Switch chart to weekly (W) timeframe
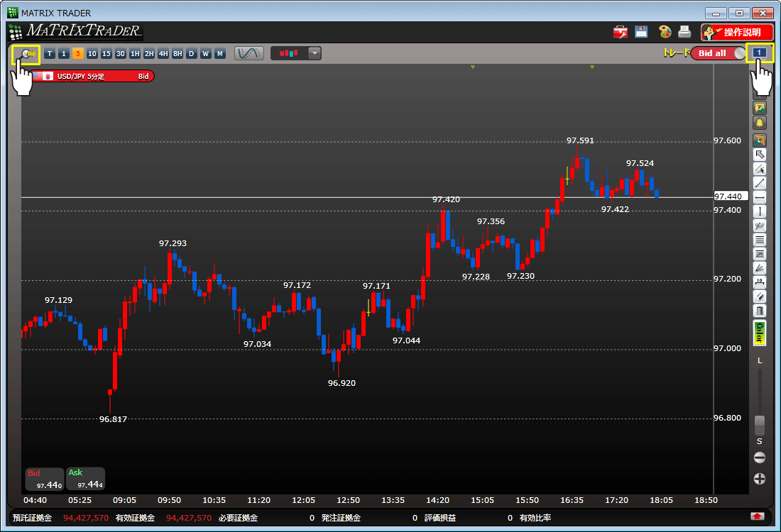Image resolution: width=781 pixels, height=532 pixels. point(206,54)
